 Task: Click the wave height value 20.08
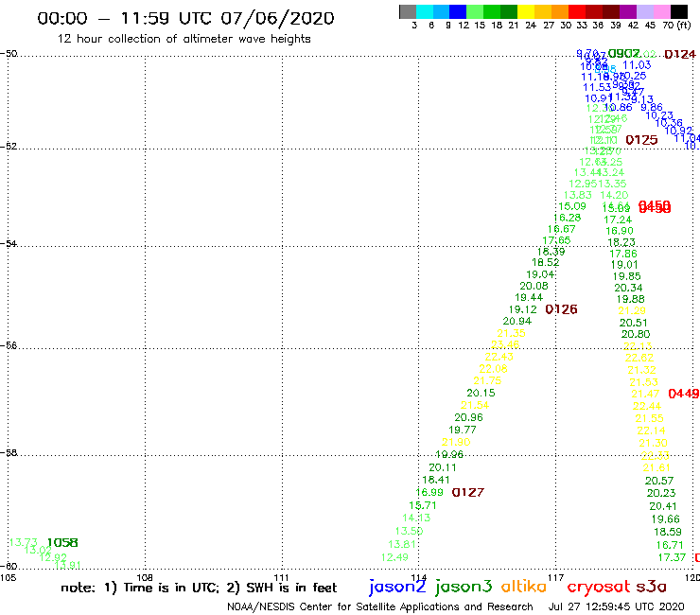534,286
